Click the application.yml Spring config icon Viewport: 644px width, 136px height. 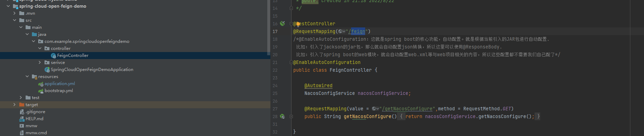coord(41,84)
